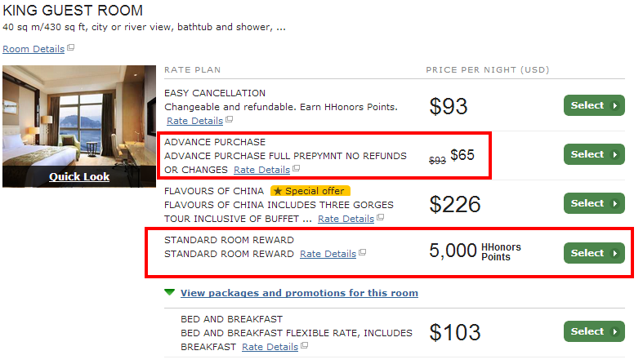This screenshot has height=364, width=643.
Task: Select the $65 Advance Purchase rate
Action: pyautogui.click(x=594, y=154)
